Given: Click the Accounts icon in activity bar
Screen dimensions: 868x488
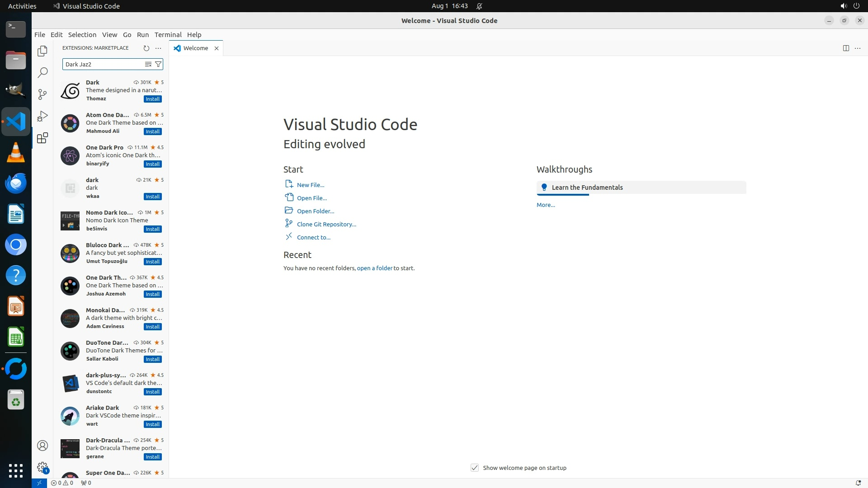Looking at the screenshot, I should (42, 446).
